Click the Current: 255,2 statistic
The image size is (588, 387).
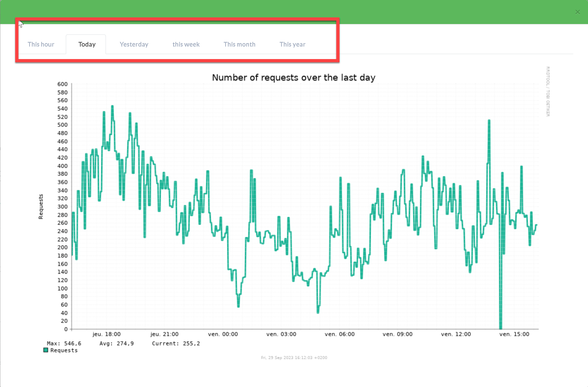point(176,343)
